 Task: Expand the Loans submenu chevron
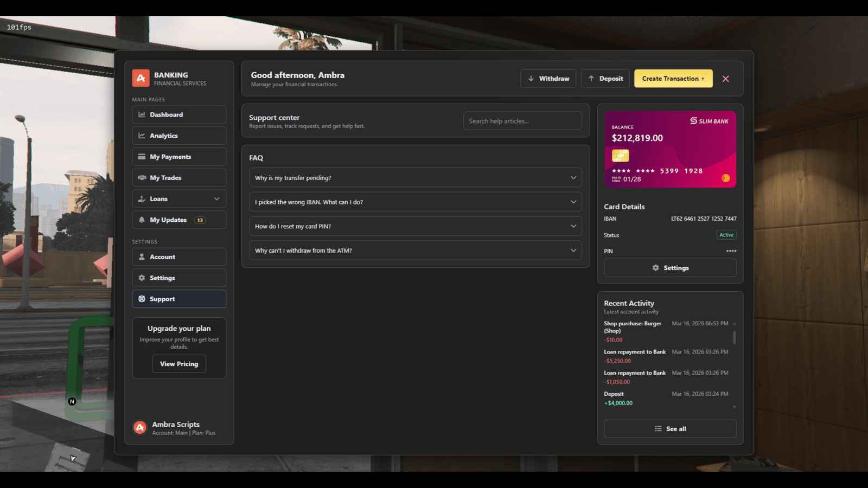point(216,199)
